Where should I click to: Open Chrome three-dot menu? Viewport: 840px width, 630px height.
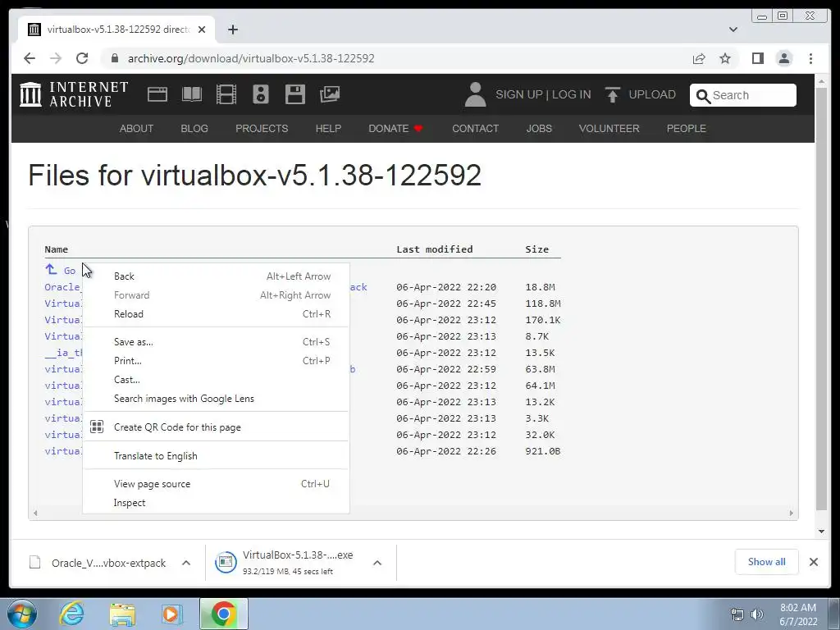tap(810, 58)
